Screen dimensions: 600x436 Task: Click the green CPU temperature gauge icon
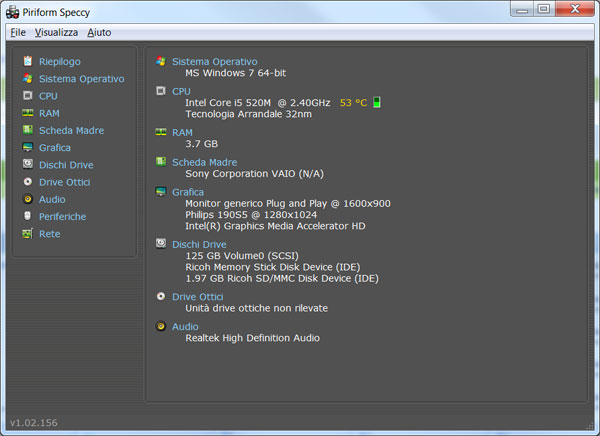pyautogui.click(x=377, y=102)
